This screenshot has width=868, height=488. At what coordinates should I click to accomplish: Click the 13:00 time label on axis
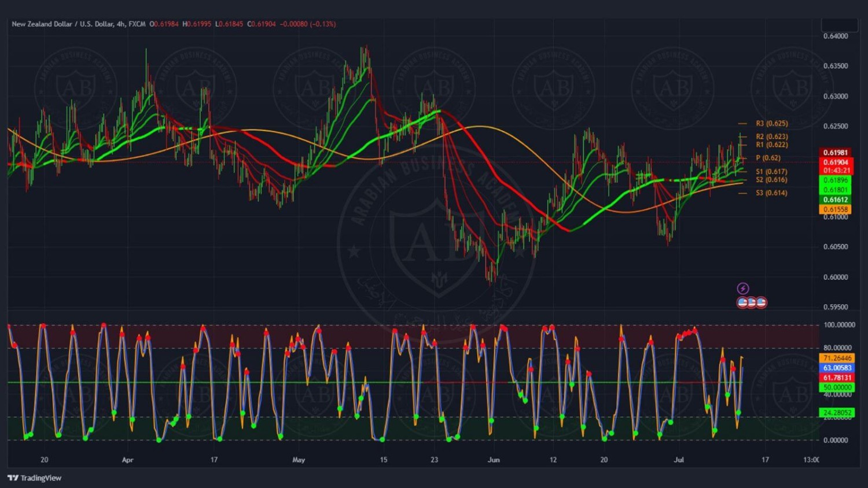click(x=811, y=460)
